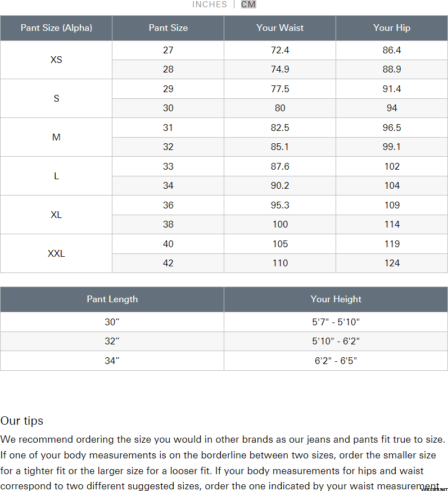Select pant size 34 cell
Viewport: 448px width, 491px height.
tap(168, 185)
